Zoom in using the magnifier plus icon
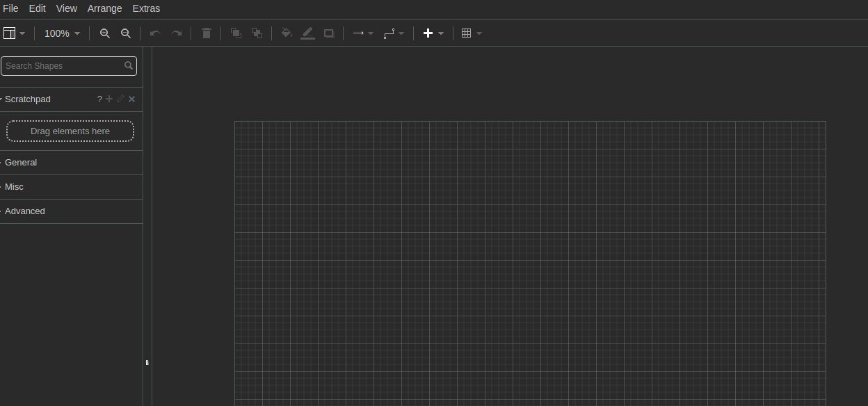Screen dimensions: 868x406 click(104, 33)
